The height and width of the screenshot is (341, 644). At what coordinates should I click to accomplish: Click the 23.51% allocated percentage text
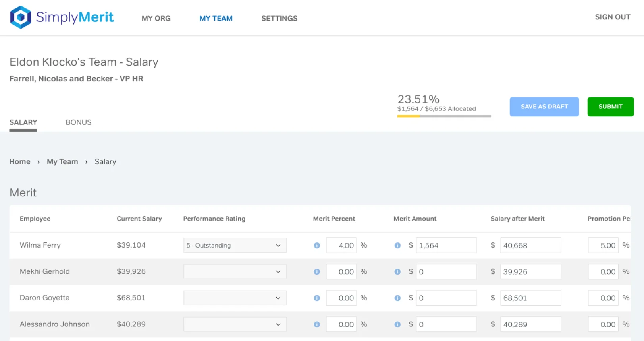point(418,99)
